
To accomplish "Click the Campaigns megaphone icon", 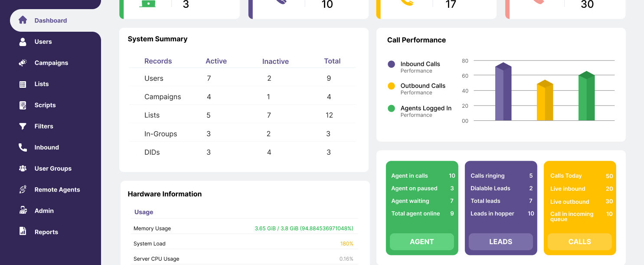I will tap(23, 63).
